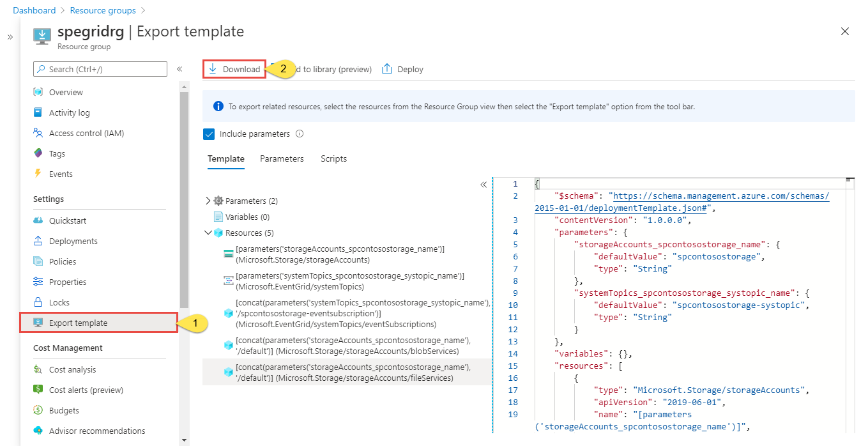Collapse the sidebar menu with double chevron
The width and height of the screenshot is (868, 446).
coord(179,69)
